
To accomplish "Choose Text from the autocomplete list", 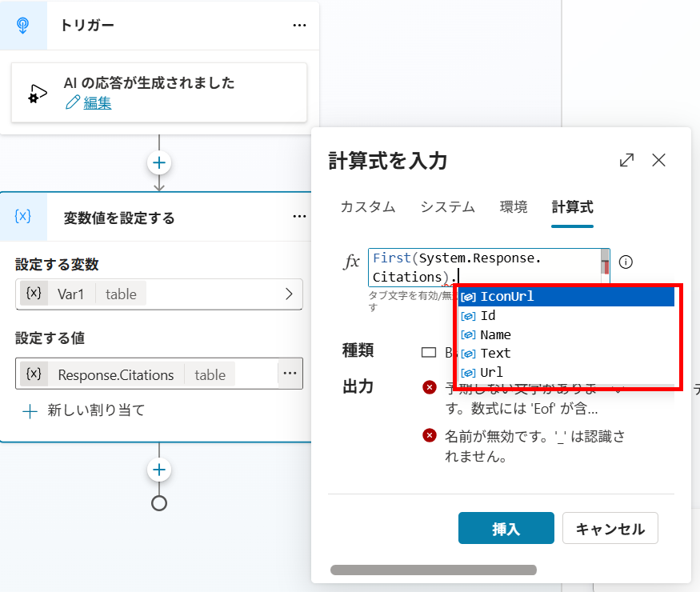I will 566,353.
